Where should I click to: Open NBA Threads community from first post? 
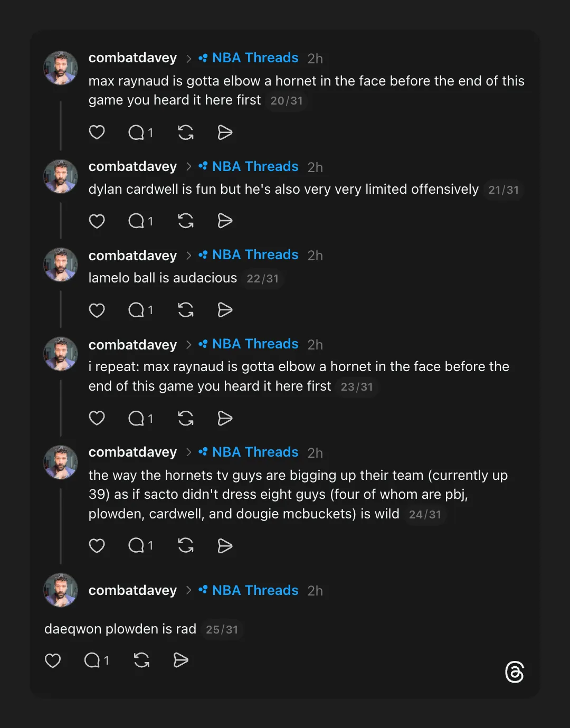point(255,58)
